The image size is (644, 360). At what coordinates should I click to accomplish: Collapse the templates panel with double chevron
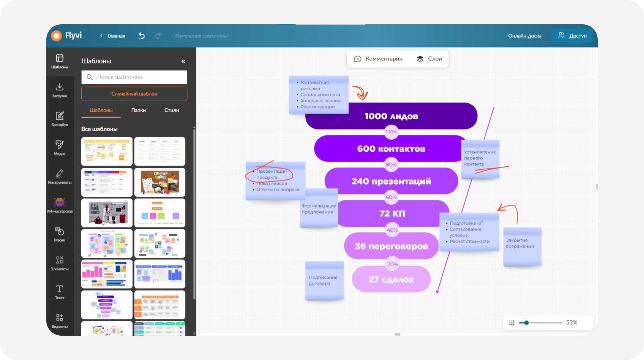(183, 61)
